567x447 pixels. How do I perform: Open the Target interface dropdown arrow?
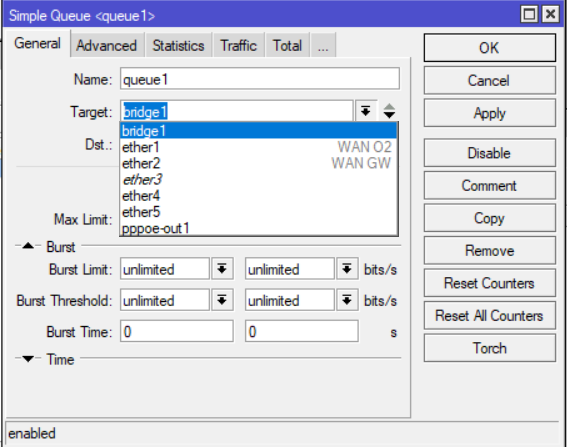(366, 111)
